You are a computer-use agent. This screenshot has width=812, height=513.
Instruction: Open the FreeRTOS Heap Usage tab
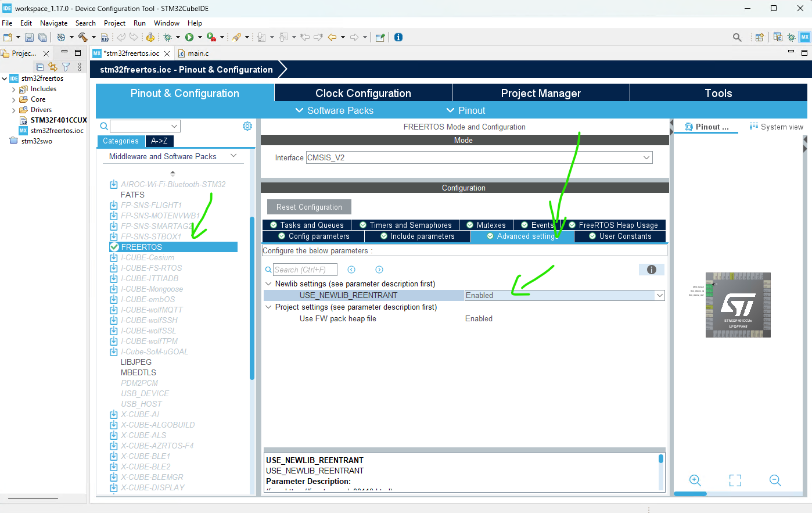613,225
